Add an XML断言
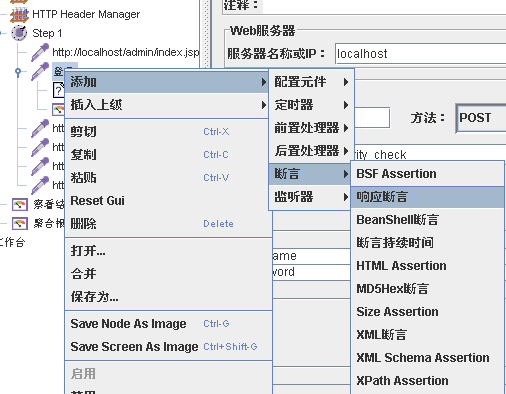Viewport: 506px width, 394px height. coord(427,335)
